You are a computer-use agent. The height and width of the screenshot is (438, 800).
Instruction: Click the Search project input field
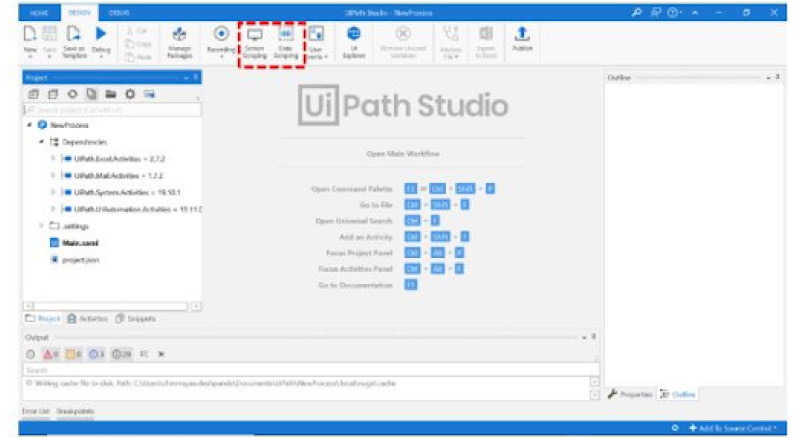pos(112,110)
